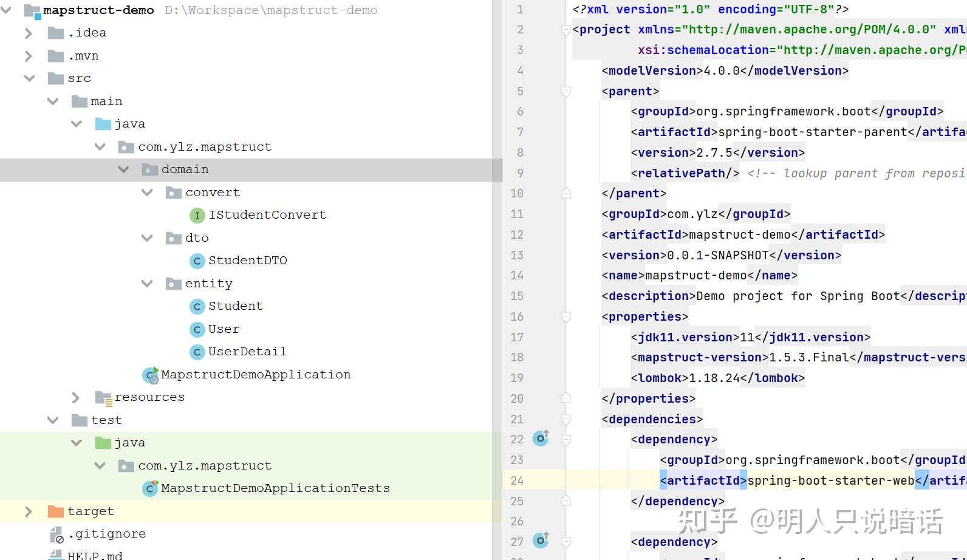Viewport: 967px width, 560px height.
Task: Select IStudentConvert in the project tree
Action: click(267, 215)
